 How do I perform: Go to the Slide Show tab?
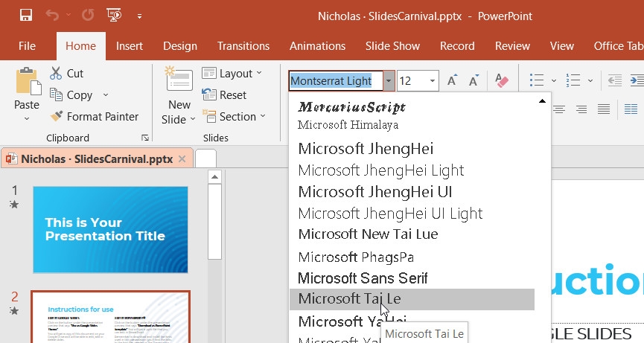(x=392, y=46)
